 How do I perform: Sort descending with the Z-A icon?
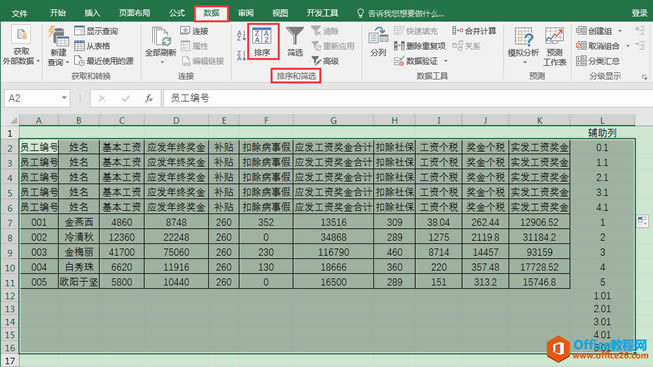point(241,55)
